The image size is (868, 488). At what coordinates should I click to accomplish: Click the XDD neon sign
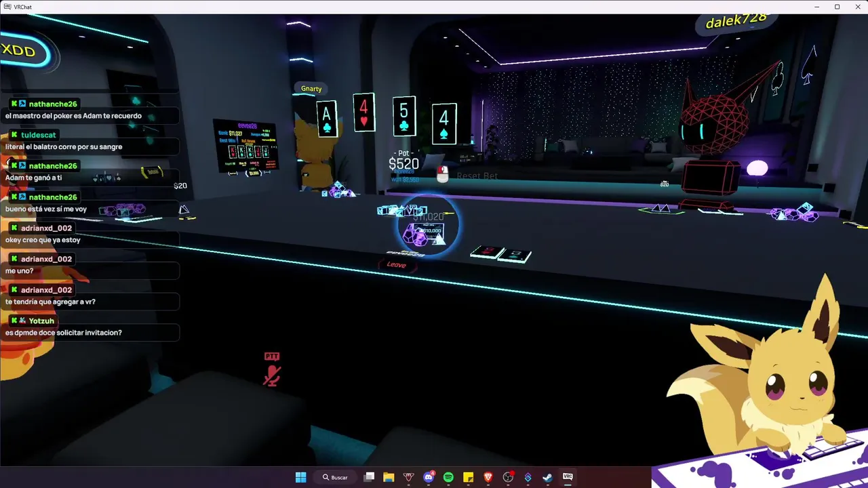coord(24,51)
